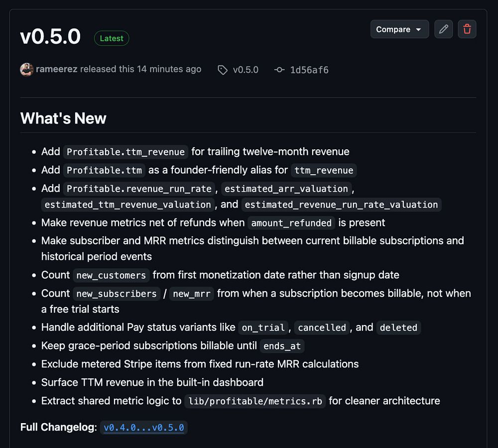Click the Compare dropdown caret arrow
Screen dimensions: 498x448
click(x=419, y=30)
